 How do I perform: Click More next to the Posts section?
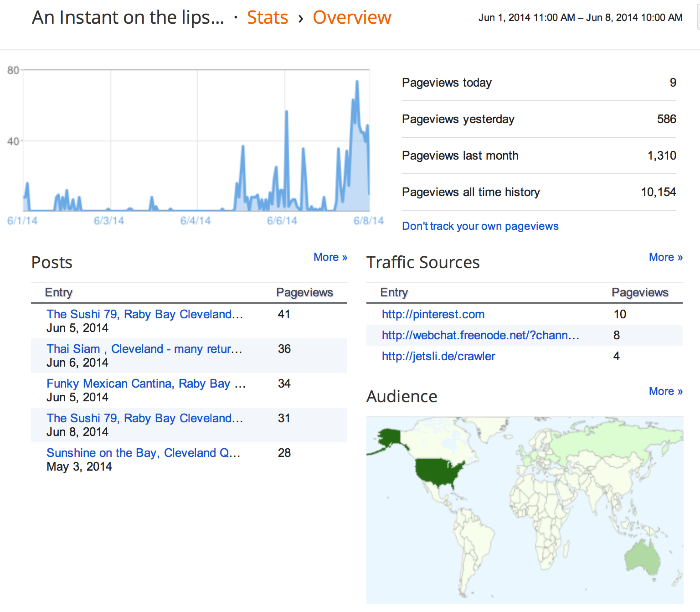(x=330, y=257)
